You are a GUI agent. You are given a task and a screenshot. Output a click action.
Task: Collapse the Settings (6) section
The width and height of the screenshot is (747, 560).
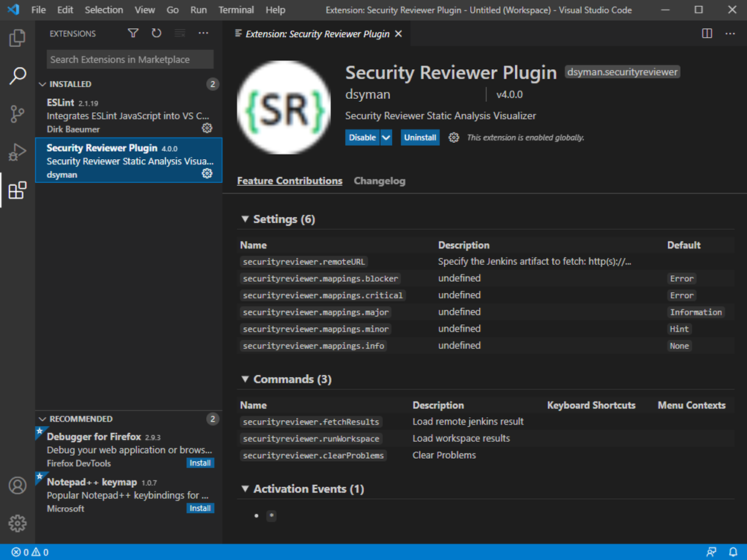point(246,219)
